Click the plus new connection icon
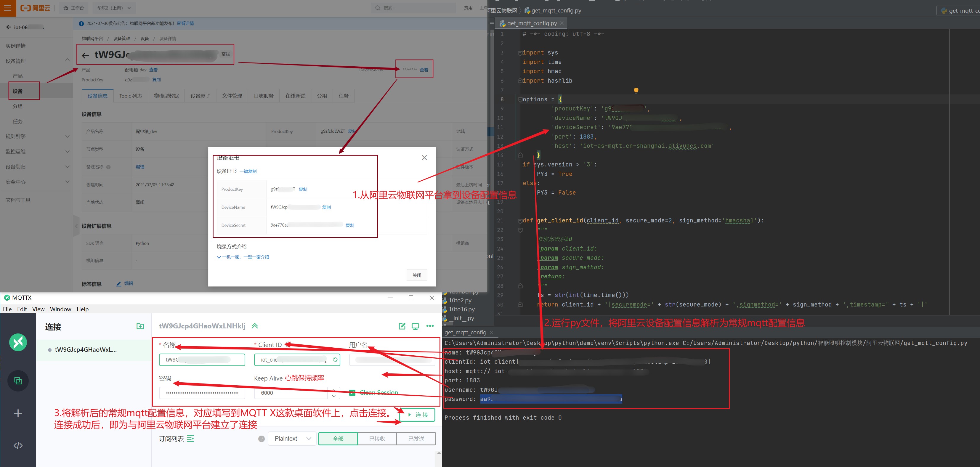Screen dimensions: 980x467 click(18, 413)
